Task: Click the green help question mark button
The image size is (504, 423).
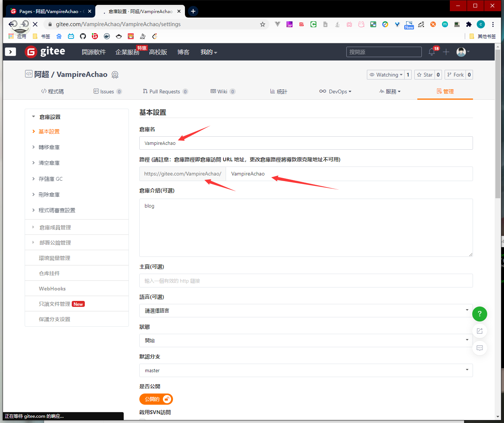Action: pos(479,314)
